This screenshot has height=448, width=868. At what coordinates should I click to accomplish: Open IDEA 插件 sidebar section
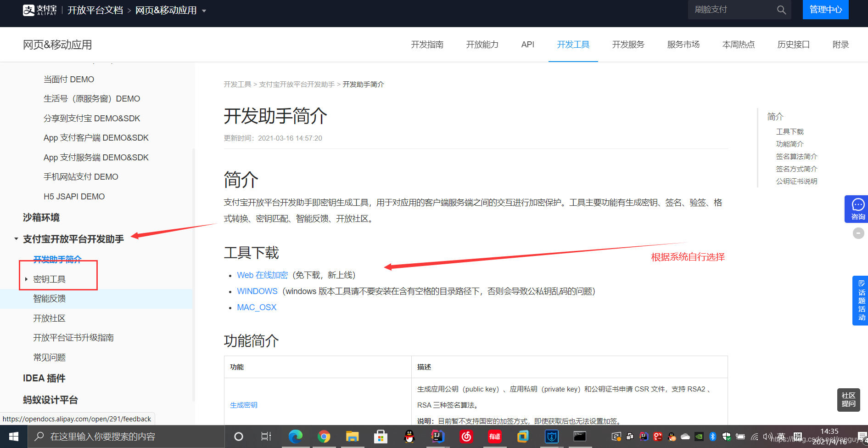[44, 378]
